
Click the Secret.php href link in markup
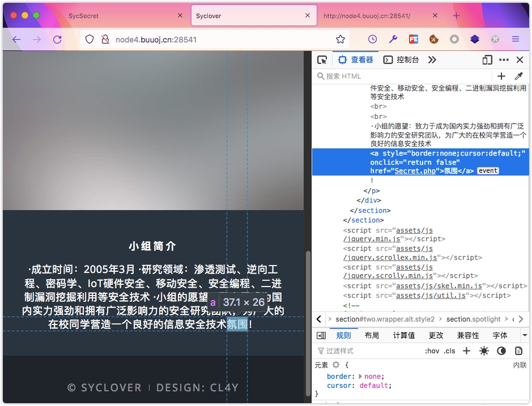415,170
